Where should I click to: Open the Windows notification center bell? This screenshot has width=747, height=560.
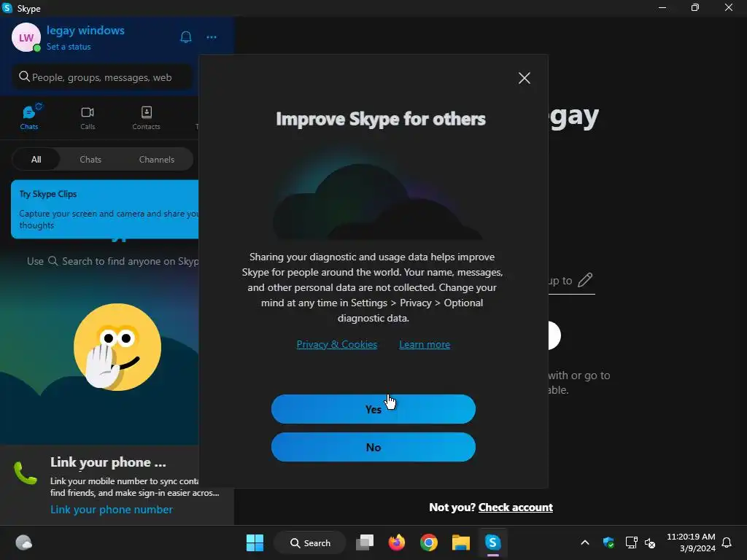727,542
